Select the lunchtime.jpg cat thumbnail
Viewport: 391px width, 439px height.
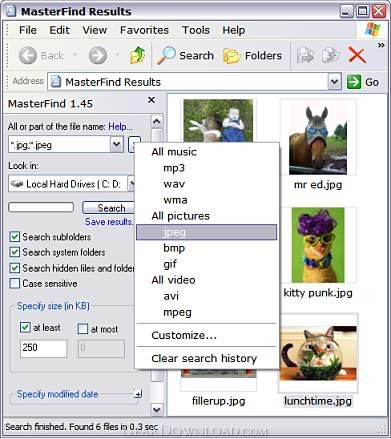click(x=318, y=353)
